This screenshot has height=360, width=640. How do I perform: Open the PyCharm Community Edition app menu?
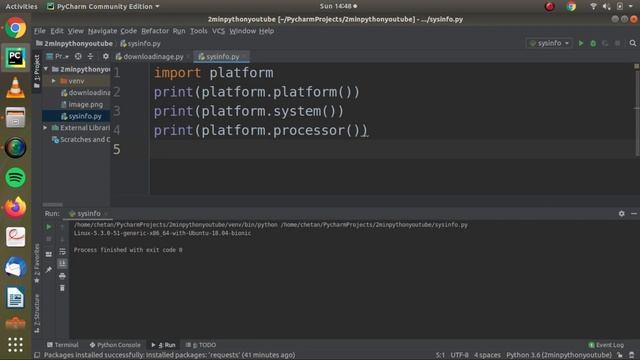(x=103, y=6)
